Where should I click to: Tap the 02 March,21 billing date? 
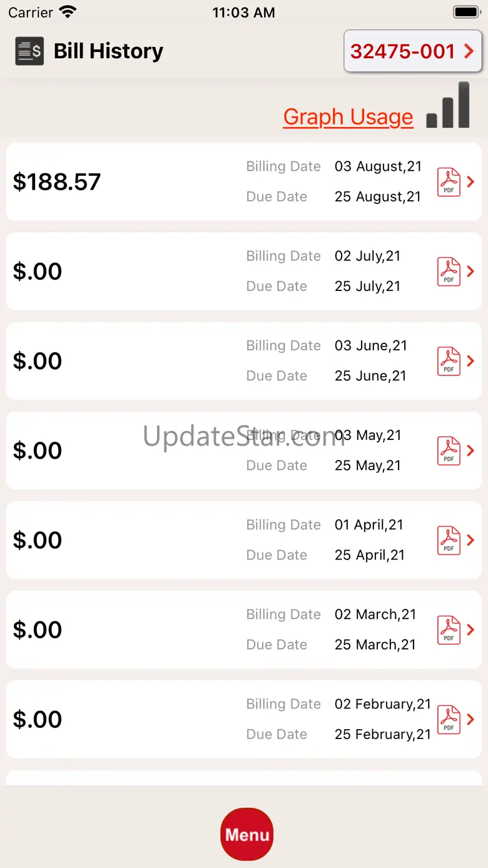coord(375,615)
